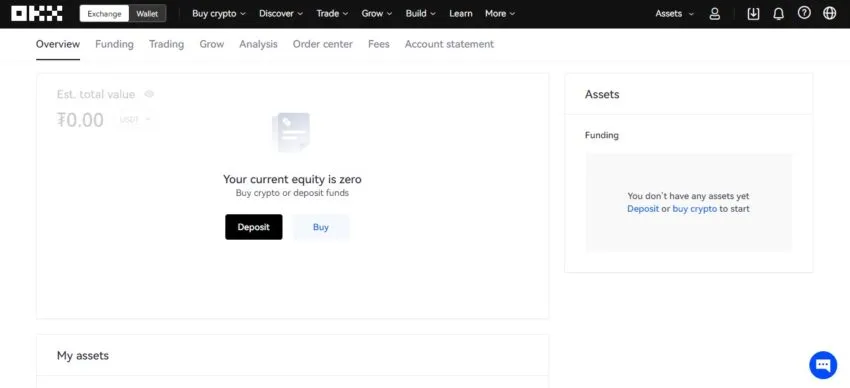This screenshot has height=388, width=850.
Task: Expand the Assets dropdown in header
Action: [674, 14]
